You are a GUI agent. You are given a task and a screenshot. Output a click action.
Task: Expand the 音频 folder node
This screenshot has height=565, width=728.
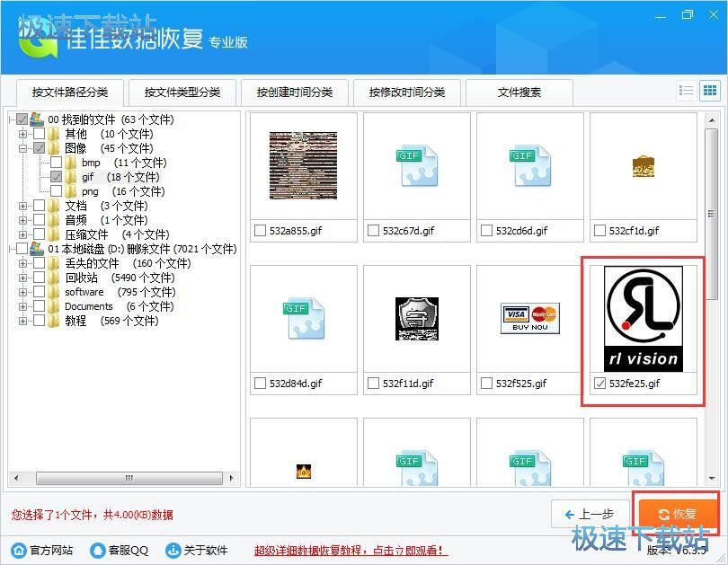tap(22, 220)
